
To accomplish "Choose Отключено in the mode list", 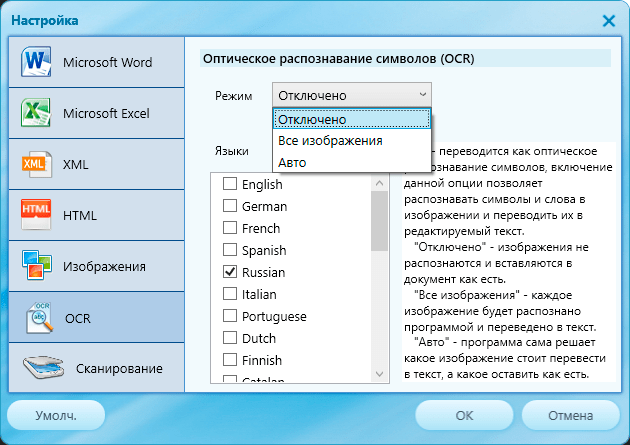I will [x=352, y=119].
